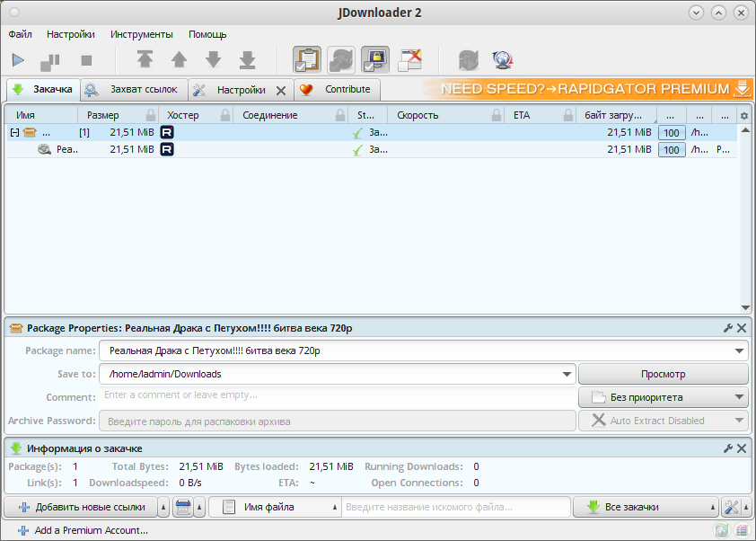This screenshot has height=541, width=756.
Task: Start all downloads with play icon
Action: [18, 60]
